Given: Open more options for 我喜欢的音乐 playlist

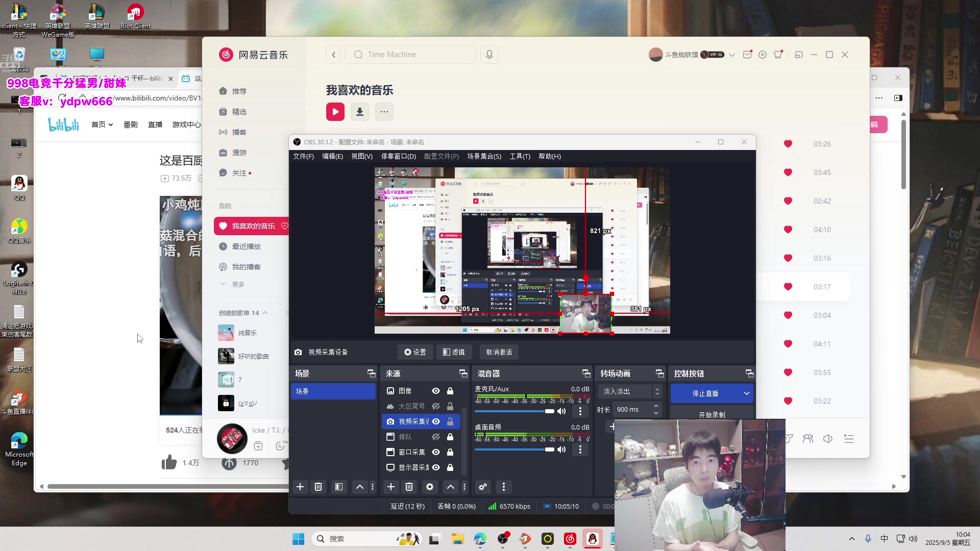Looking at the screenshot, I should click(384, 112).
